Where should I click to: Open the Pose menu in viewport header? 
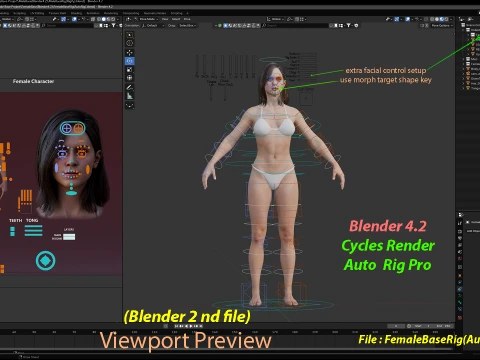pyautogui.click(x=187, y=19)
